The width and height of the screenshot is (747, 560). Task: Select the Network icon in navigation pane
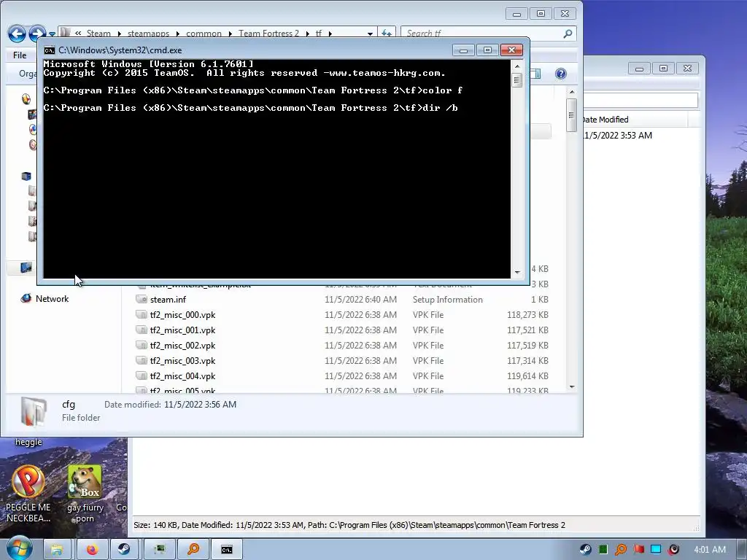click(26, 298)
